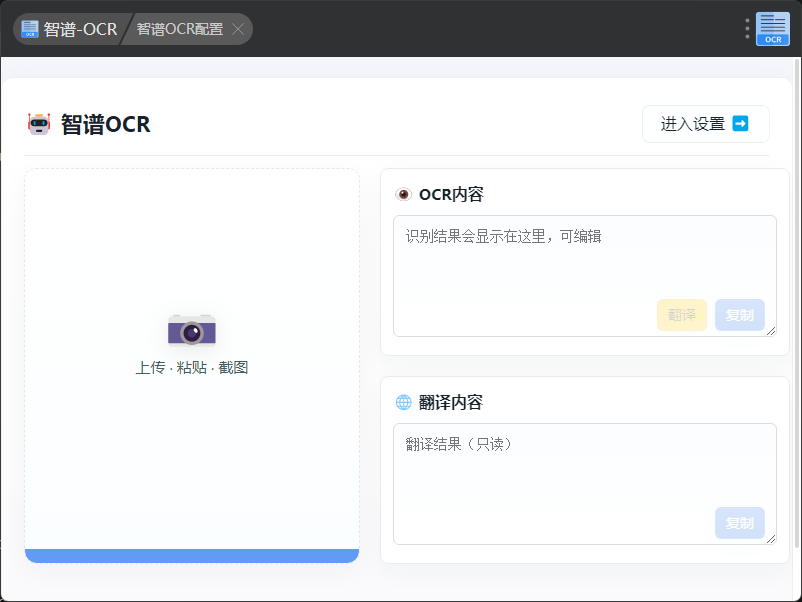Screen dimensions: 802x602
Task: Click the vertical scrollbar on the right
Action: 796,300
